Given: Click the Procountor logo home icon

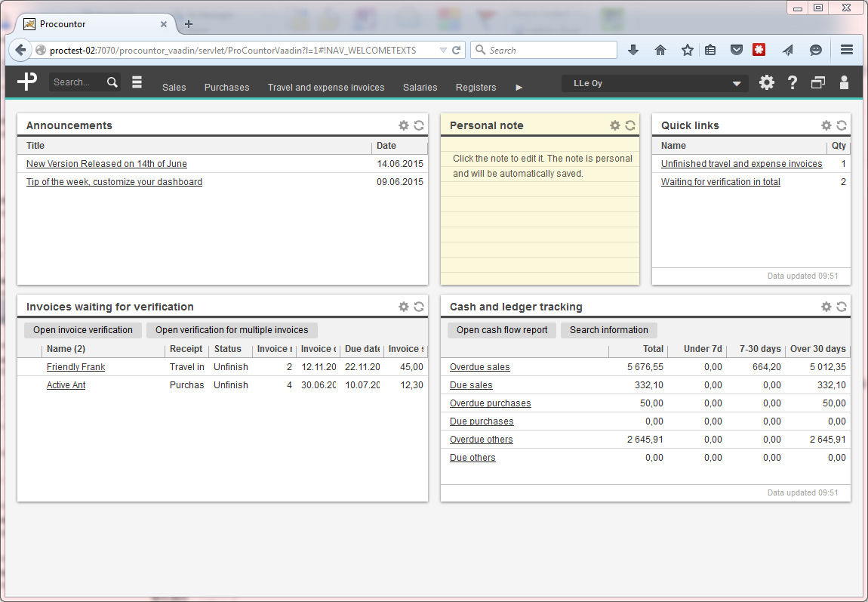Looking at the screenshot, I should coord(27,82).
